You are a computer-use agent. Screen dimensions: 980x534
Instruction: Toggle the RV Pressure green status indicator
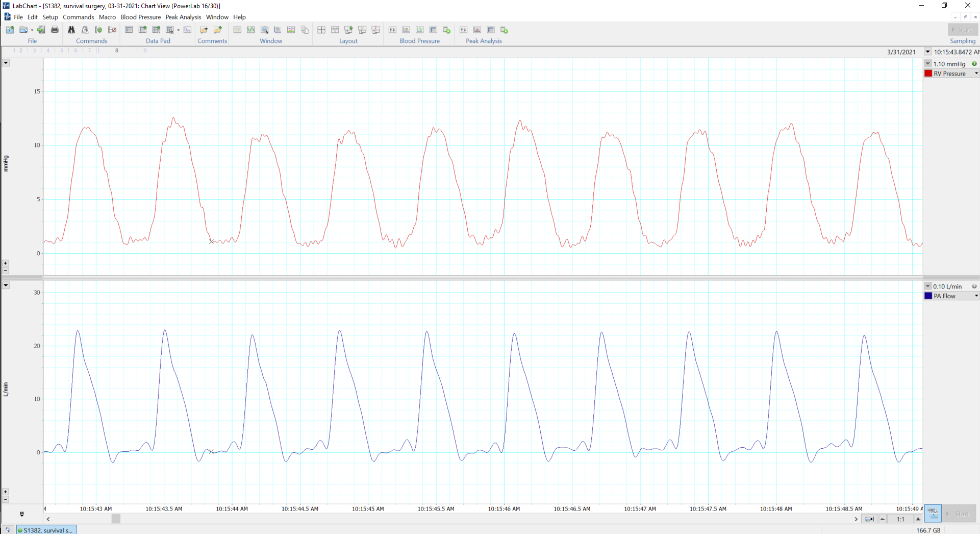(x=974, y=64)
